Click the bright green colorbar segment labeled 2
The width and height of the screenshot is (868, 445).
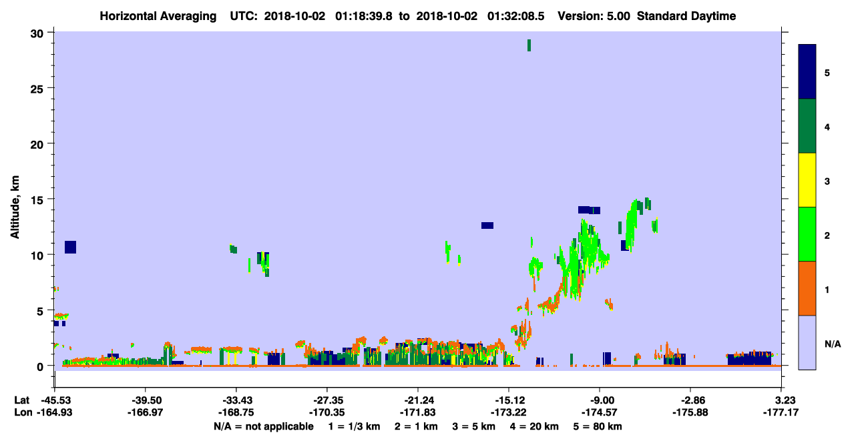pyautogui.click(x=807, y=234)
